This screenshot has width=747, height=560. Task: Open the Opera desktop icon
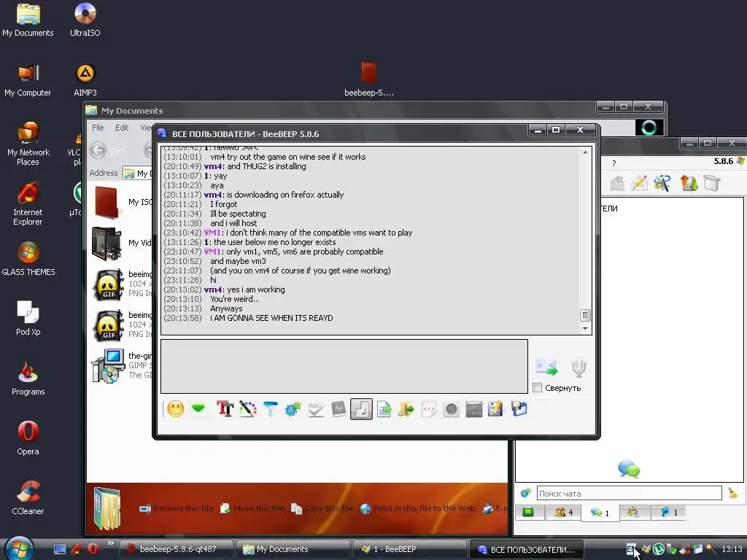(28, 438)
